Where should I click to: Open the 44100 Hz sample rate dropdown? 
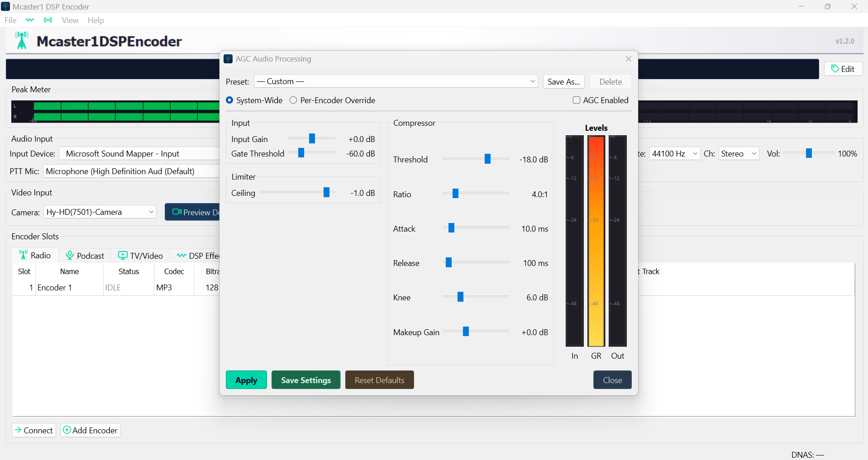675,154
